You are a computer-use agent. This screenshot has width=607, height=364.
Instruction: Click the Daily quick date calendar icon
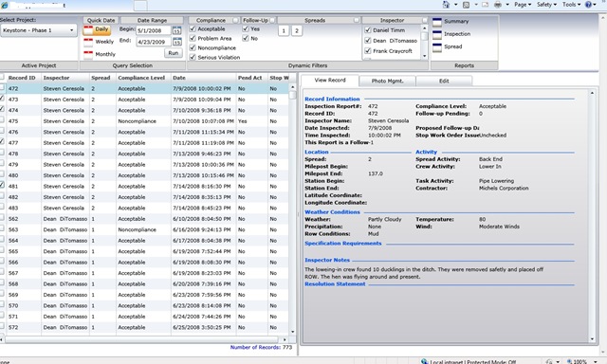click(88, 29)
